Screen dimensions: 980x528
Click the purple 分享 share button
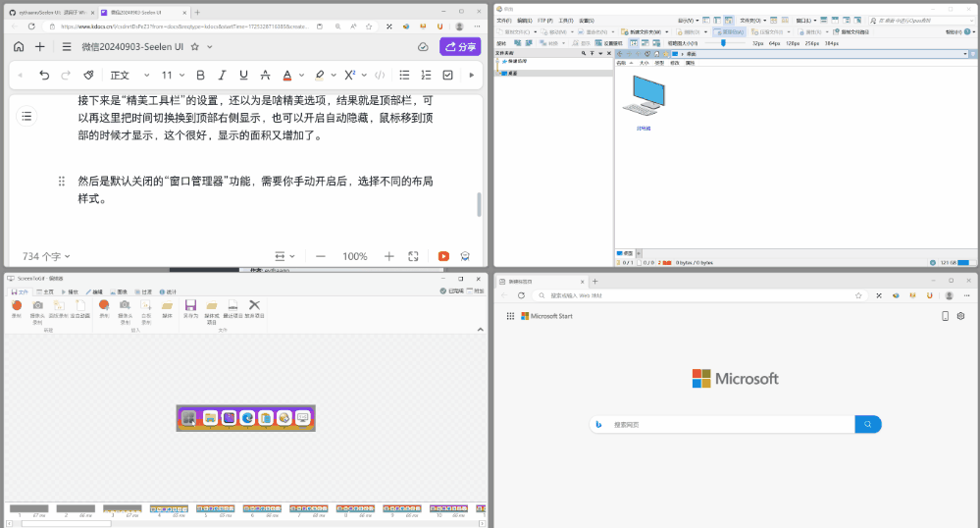click(x=459, y=46)
